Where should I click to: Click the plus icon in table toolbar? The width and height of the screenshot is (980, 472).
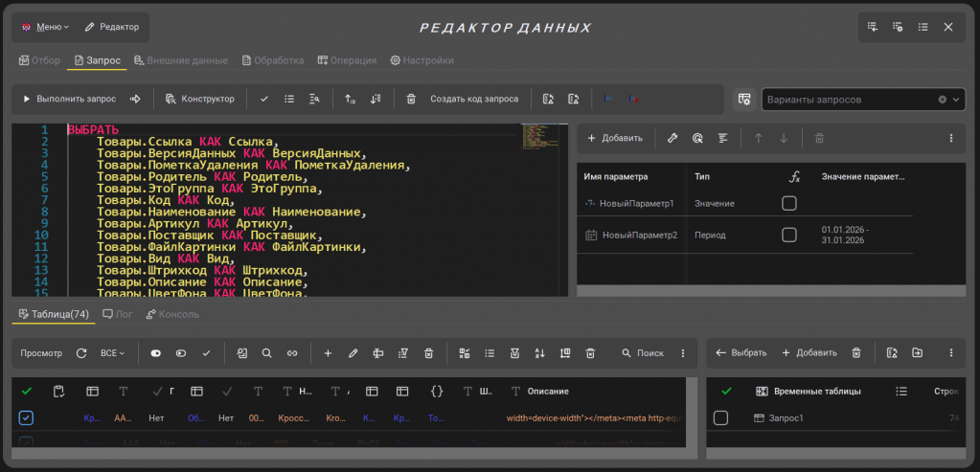pos(328,353)
